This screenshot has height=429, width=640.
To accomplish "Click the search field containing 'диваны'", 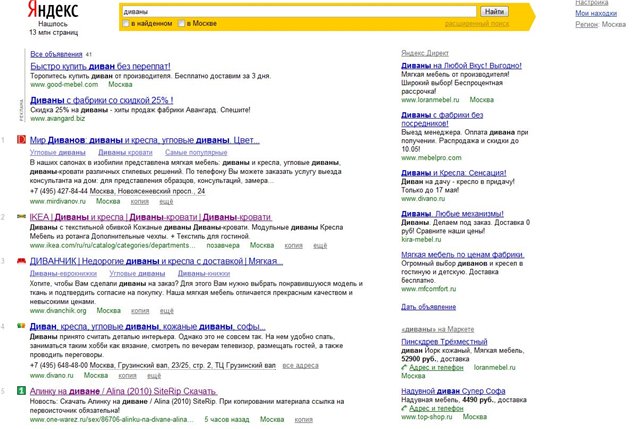I will 299,11.
